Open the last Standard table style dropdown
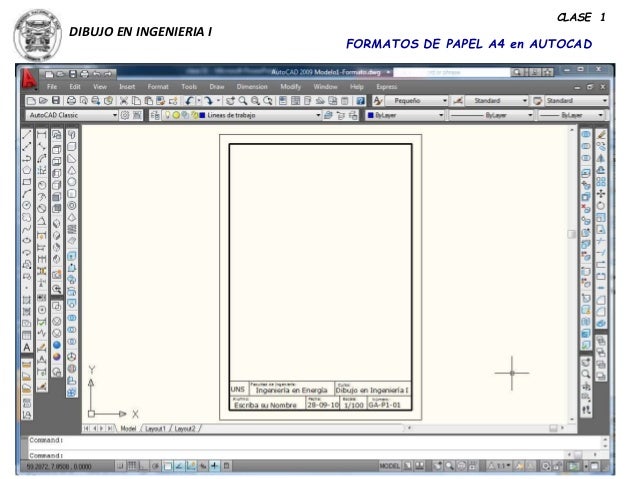 click(577, 101)
